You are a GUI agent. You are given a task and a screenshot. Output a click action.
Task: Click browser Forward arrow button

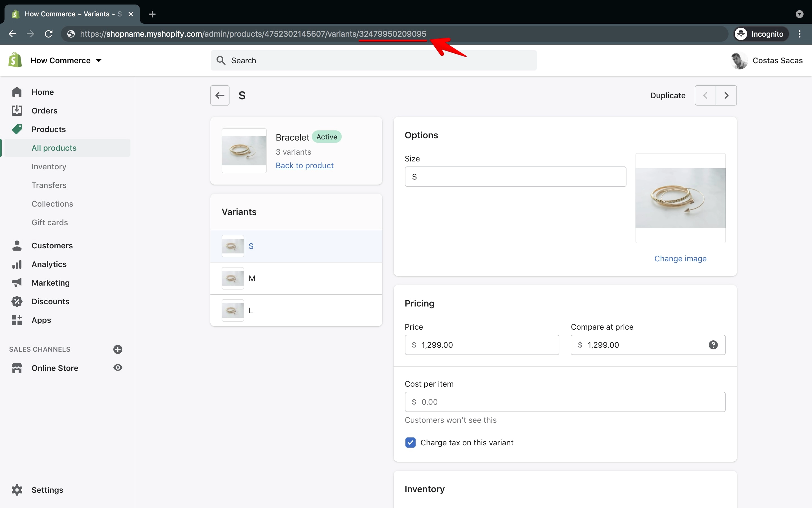(x=30, y=34)
